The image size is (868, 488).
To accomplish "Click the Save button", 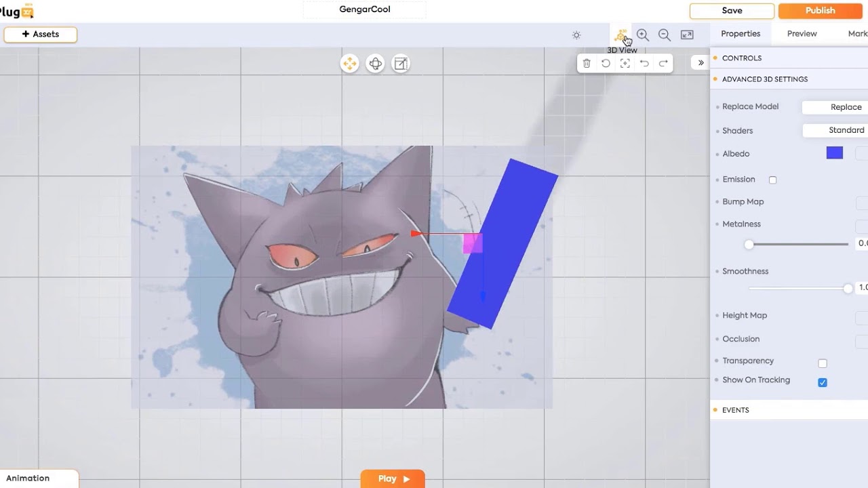I will coord(732,11).
